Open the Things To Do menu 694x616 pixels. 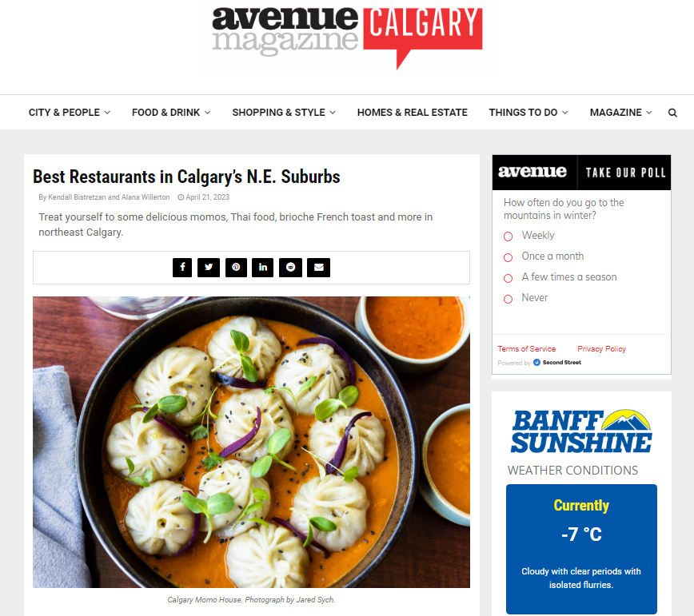tap(528, 113)
